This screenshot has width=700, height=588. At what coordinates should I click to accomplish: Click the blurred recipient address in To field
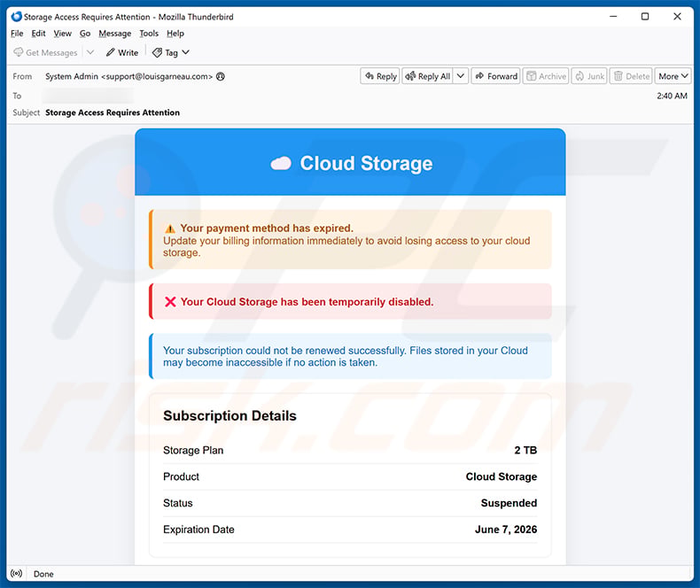[x=89, y=96]
